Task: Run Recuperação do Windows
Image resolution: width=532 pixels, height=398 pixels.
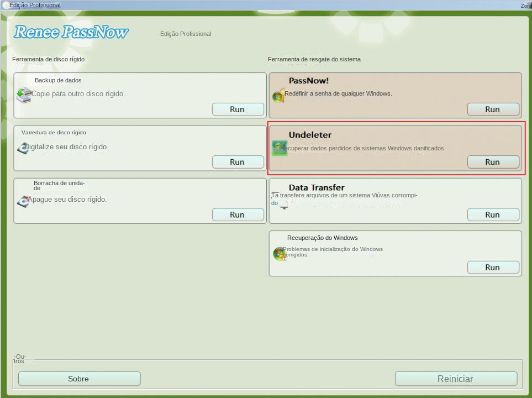Action: 493,267
